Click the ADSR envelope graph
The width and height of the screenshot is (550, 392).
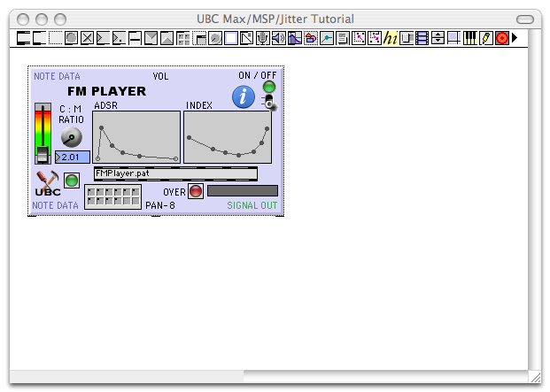point(136,137)
